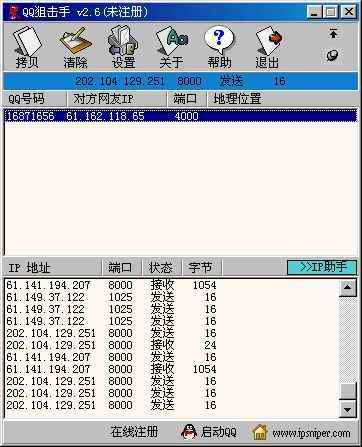This screenshot has width=362, height=447.
Task: Open the www.ipsniper.com link
Action: click(311, 433)
